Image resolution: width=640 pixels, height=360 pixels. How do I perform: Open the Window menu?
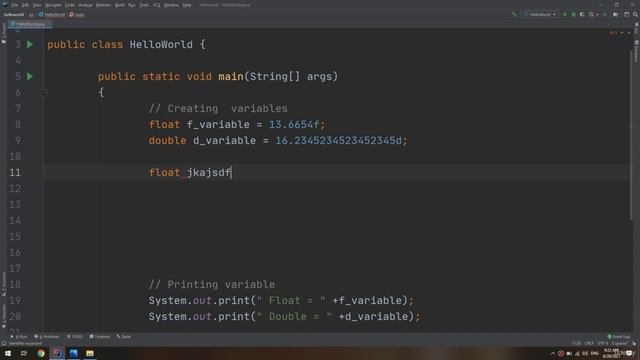tap(171, 5)
